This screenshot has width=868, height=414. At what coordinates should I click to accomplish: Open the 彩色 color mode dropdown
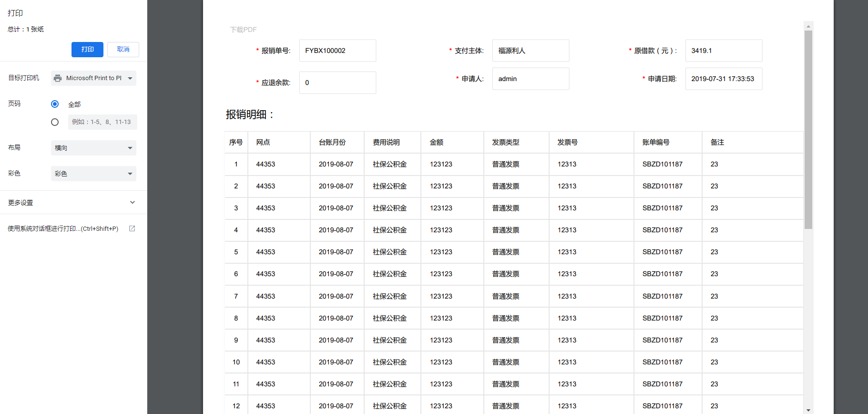click(93, 174)
